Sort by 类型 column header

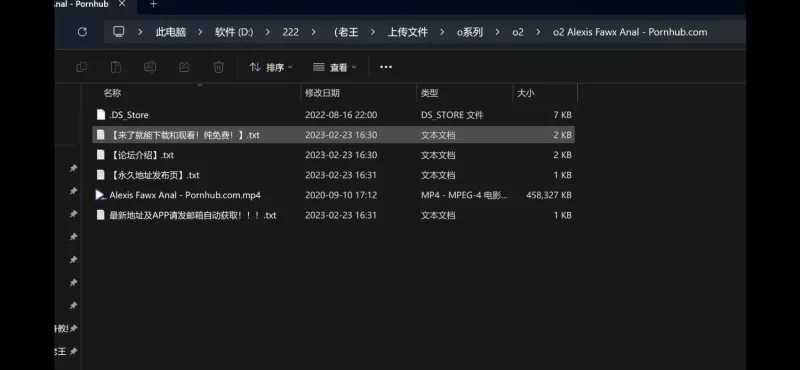[x=430, y=93]
